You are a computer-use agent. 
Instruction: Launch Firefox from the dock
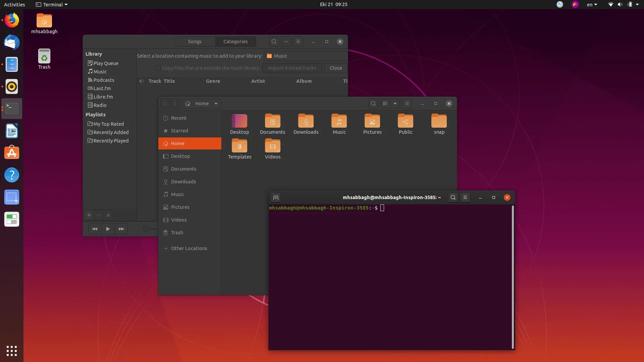point(12,20)
